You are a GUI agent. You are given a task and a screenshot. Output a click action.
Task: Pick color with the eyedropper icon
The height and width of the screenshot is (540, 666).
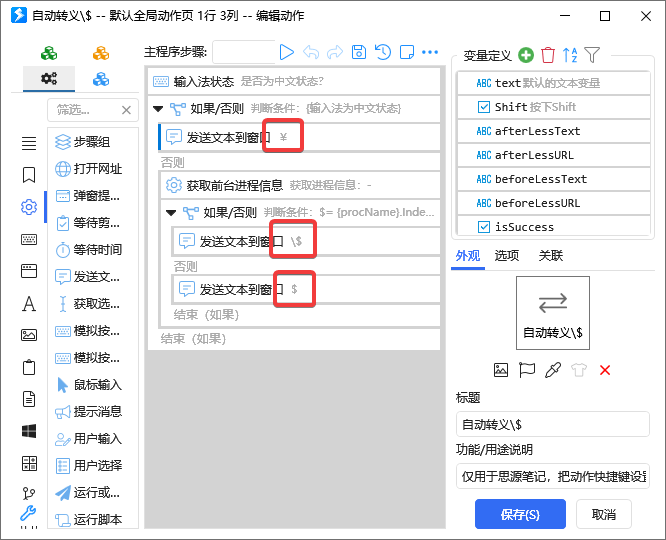tap(553, 370)
